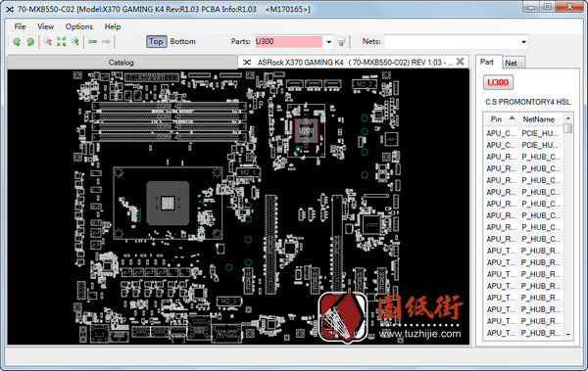Image resolution: width=588 pixels, height=371 pixels.
Task: Select the ASRock X370 GAMING K4 document tab
Action: click(x=353, y=63)
